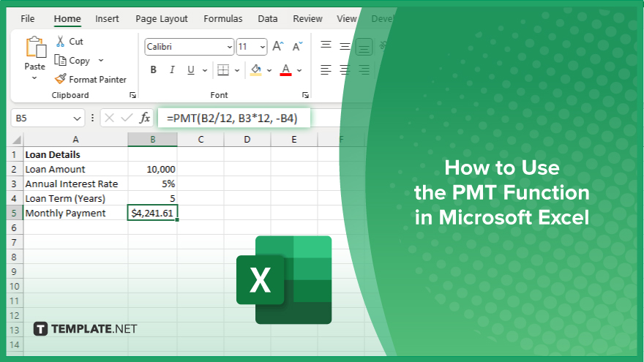This screenshot has height=362, width=644.
Task: Select cell showing $4,241.61
Action: [x=152, y=213]
